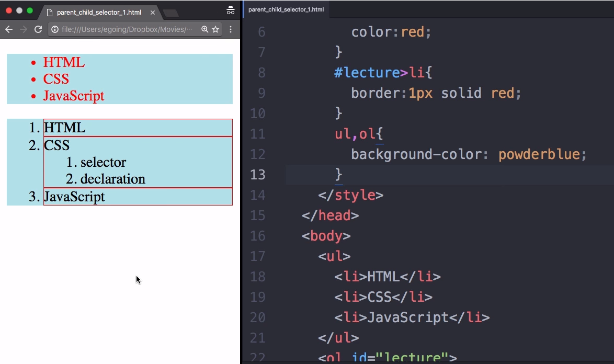Click JavaScript item in numbered list
Image resolution: width=614 pixels, height=364 pixels.
click(74, 197)
